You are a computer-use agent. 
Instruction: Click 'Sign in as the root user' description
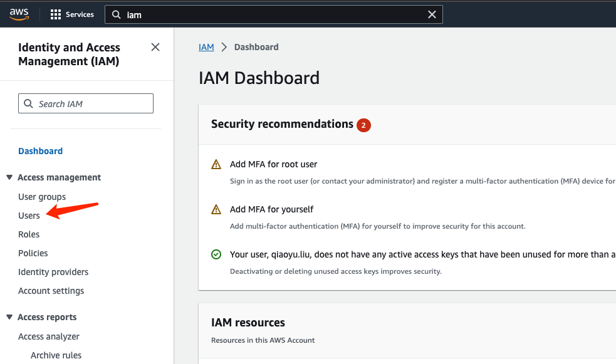[x=423, y=181]
